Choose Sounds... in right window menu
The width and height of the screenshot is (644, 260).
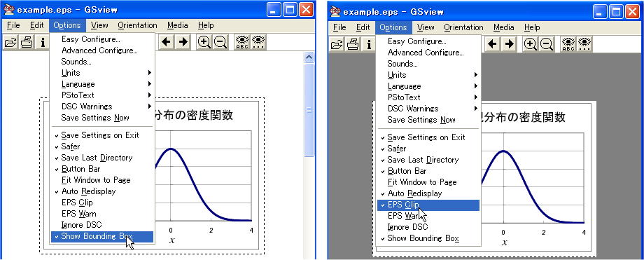tap(428, 64)
